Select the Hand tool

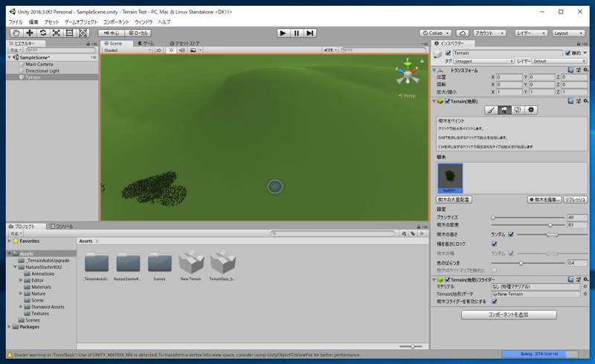16,33
